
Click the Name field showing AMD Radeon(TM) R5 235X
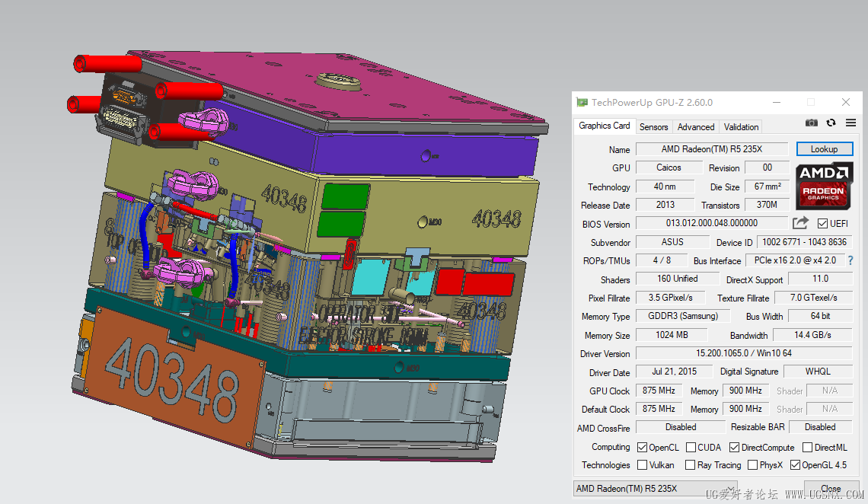pyautogui.click(x=712, y=148)
